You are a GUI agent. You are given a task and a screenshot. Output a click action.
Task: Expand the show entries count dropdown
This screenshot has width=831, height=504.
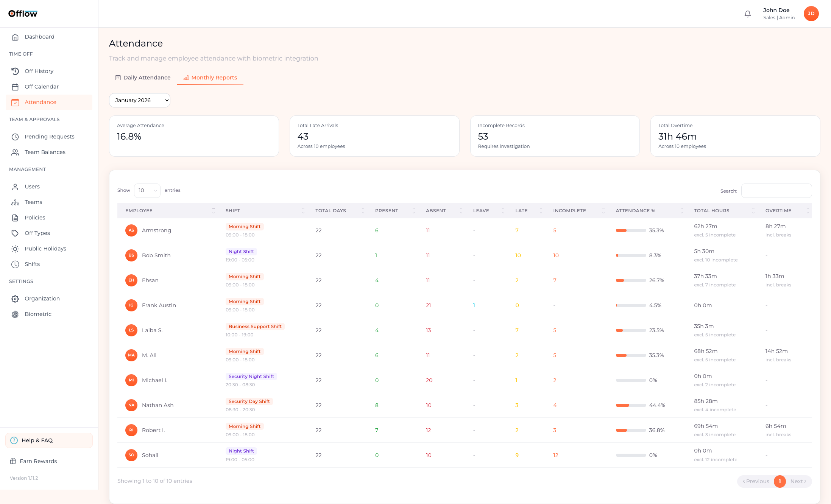[x=147, y=190]
